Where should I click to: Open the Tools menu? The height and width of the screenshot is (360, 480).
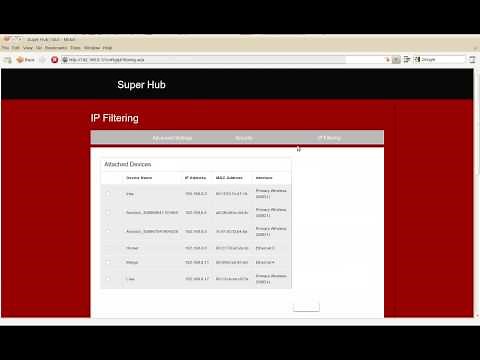[x=75, y=48]
